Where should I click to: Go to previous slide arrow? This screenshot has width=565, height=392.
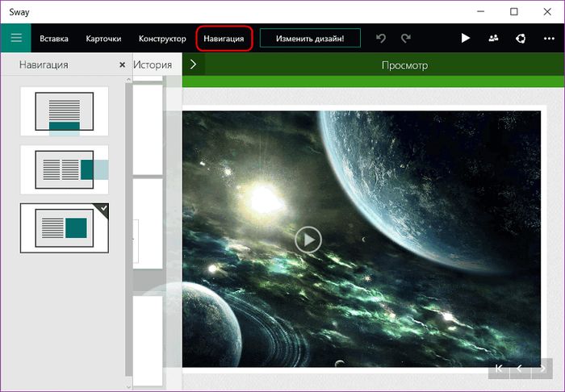tap(520, 369)
